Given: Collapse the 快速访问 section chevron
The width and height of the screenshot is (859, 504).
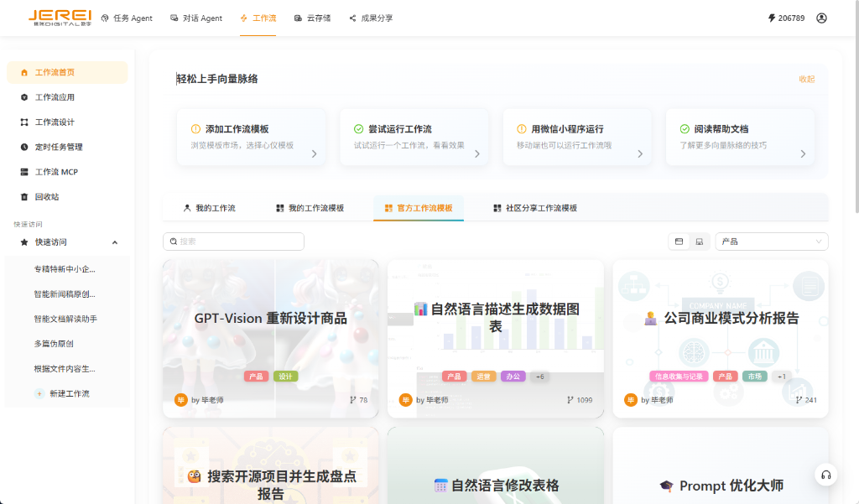Looking at the screenshot, I should click(x=115, y=242).
